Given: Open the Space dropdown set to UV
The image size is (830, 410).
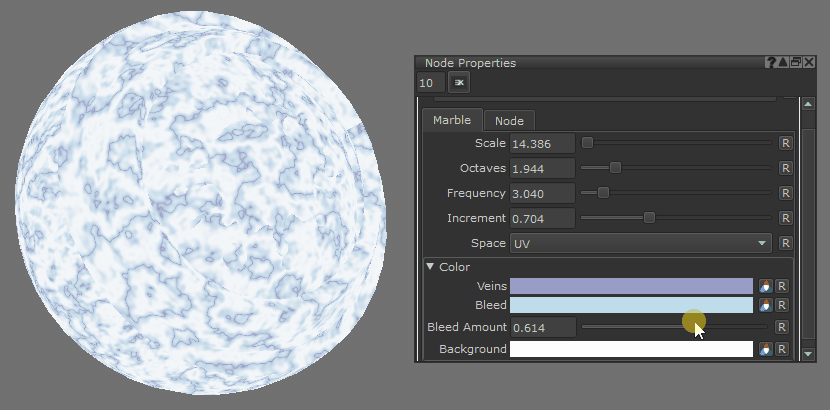Looking at the screenshot, I should coord(640,243).
